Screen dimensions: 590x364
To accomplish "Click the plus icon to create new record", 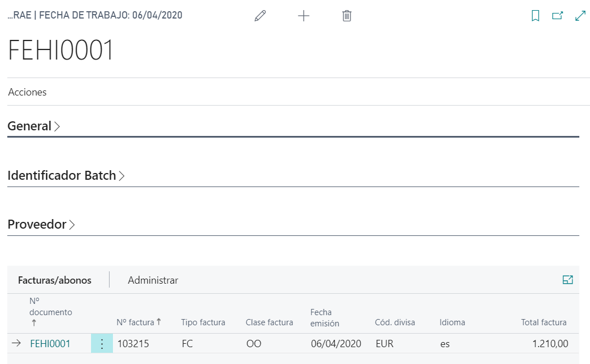I will 303,15.
